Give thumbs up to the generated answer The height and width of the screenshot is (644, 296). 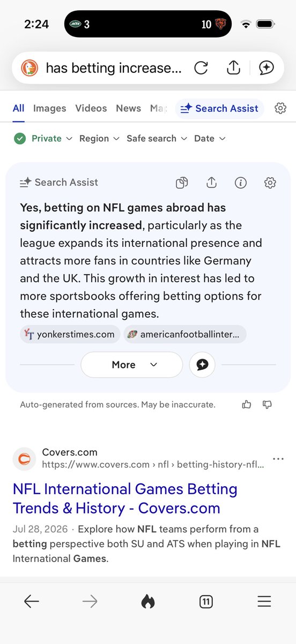pyautogui.click(x=247, y=405)
